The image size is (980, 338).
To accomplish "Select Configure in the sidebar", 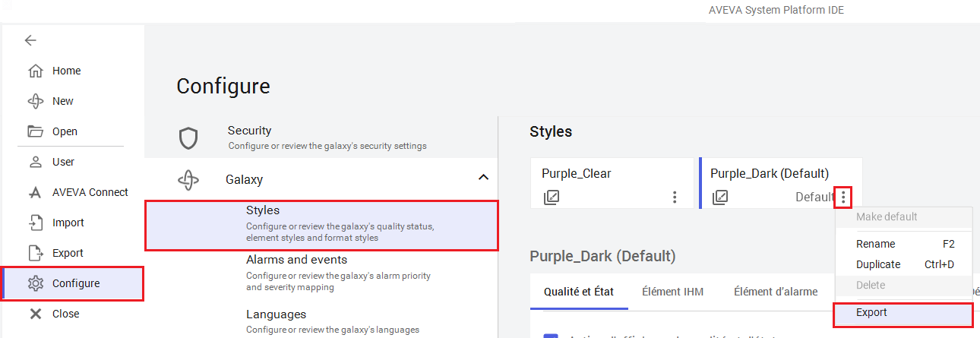I will point(75,283).
